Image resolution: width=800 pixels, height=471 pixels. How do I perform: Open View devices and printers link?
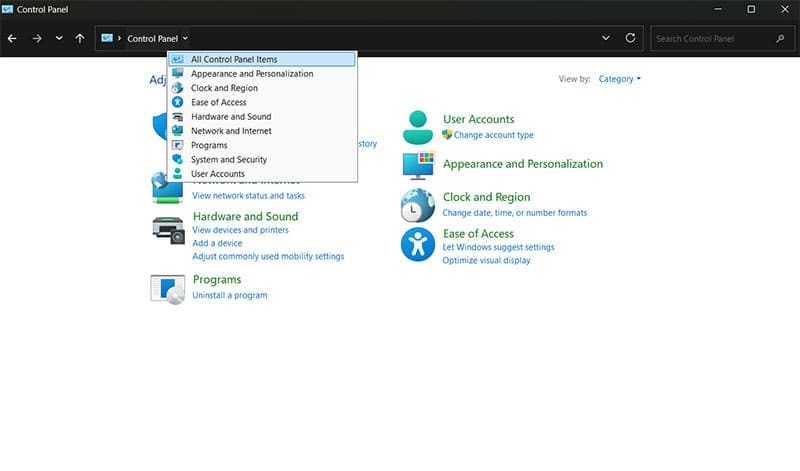pos(240,230)
